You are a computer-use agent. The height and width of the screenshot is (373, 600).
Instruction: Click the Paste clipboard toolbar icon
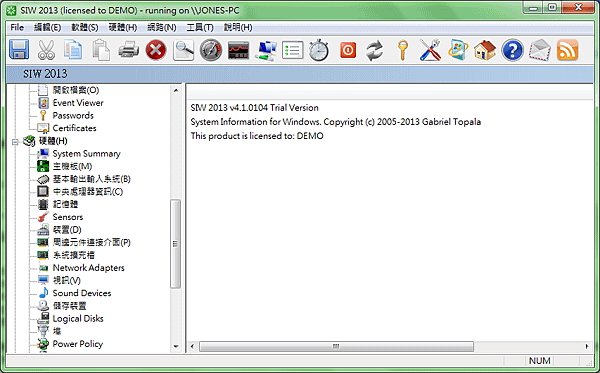tap(101, 50)
